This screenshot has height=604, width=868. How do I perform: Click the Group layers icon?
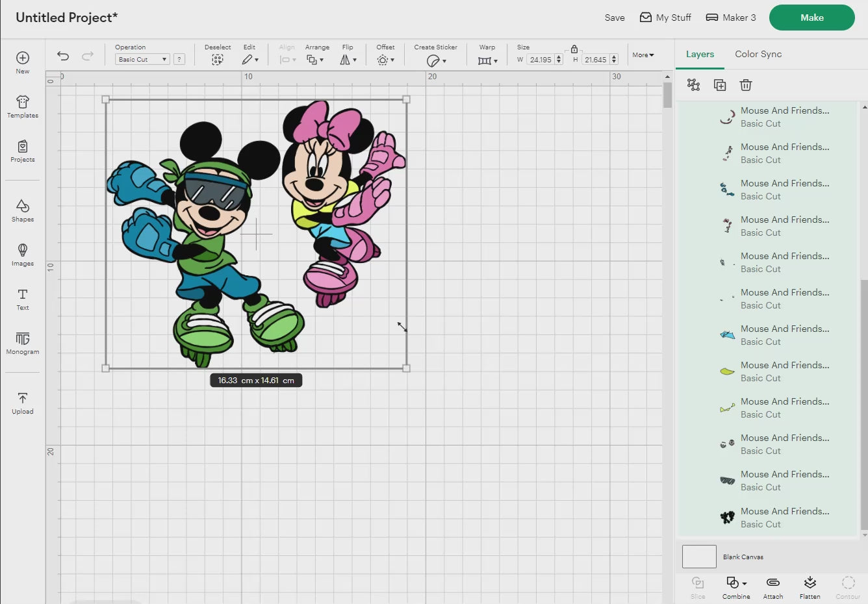point(694,85)
